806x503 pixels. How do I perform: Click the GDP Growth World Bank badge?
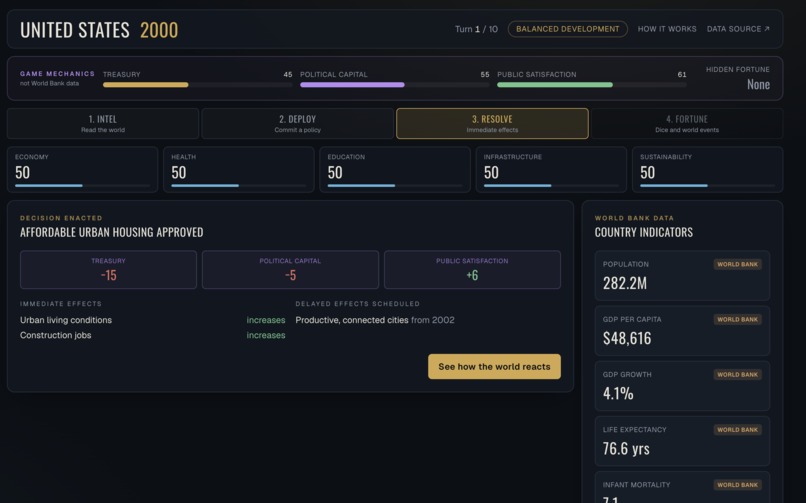click(x=738, y=375)
